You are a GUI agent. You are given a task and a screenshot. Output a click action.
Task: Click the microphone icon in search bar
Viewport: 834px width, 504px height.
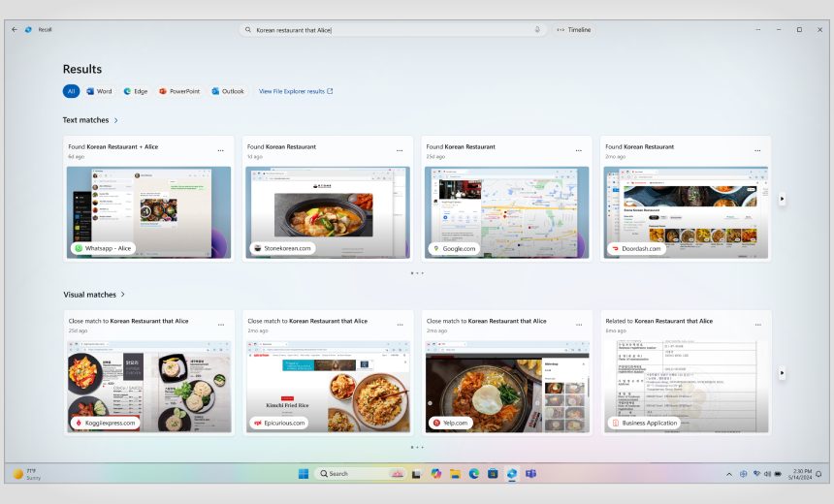click(x=537, y=30)
